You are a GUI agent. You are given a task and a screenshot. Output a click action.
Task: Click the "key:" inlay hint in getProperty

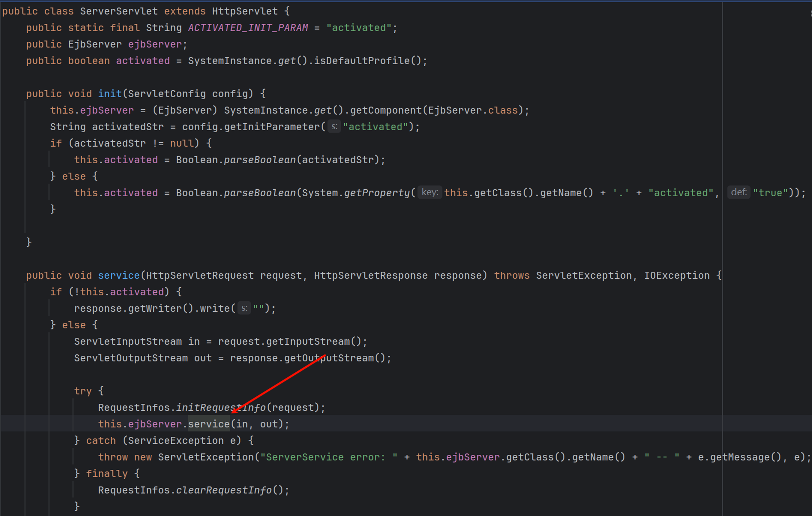pos(429,193)
